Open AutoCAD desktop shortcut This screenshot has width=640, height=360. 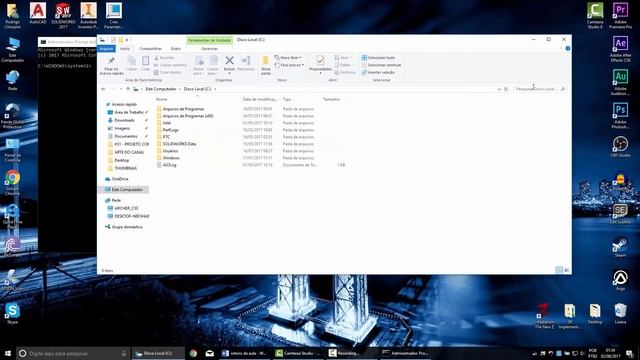[x=38, y=13]
